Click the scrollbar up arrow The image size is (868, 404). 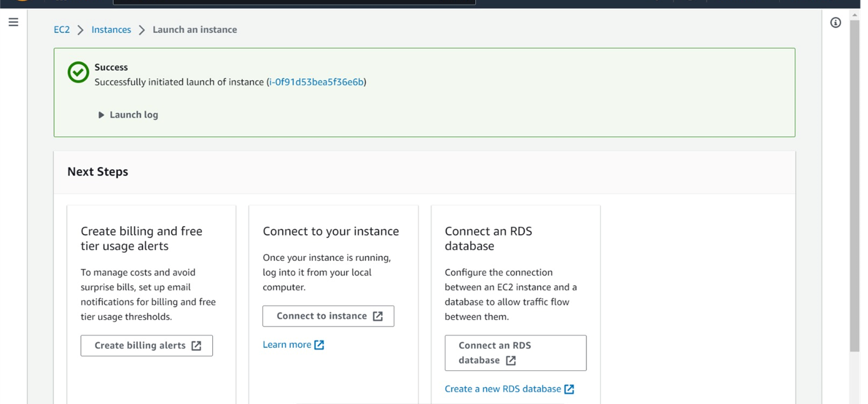tap(854, 14)
